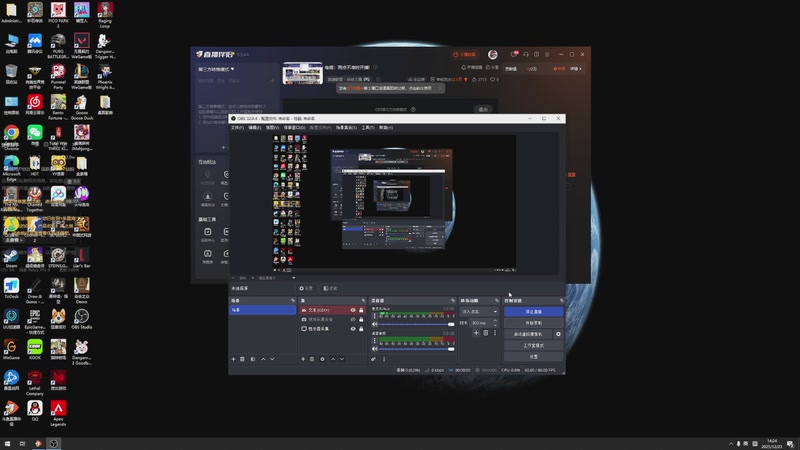Adjust the desktop audio volume slider

coord(416,349)
